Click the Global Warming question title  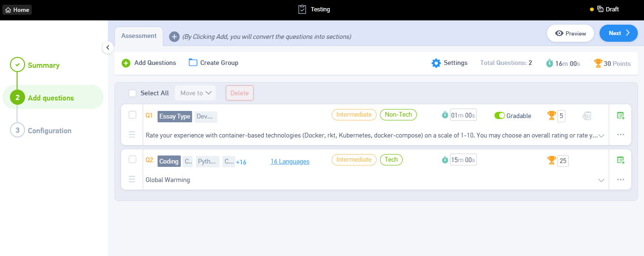(x=168, y=180)
